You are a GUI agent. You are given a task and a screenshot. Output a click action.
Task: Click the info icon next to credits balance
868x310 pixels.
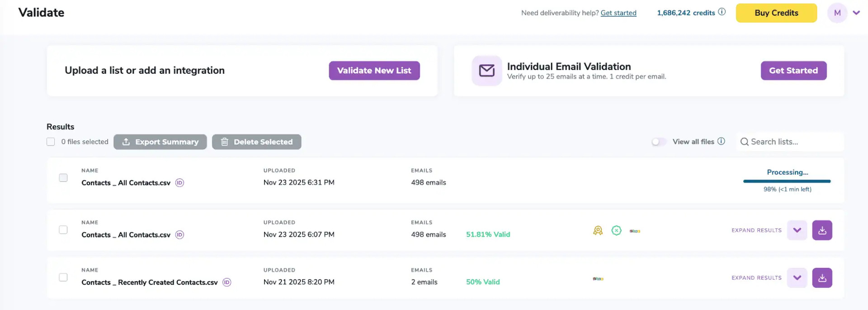tap(722, 12)
